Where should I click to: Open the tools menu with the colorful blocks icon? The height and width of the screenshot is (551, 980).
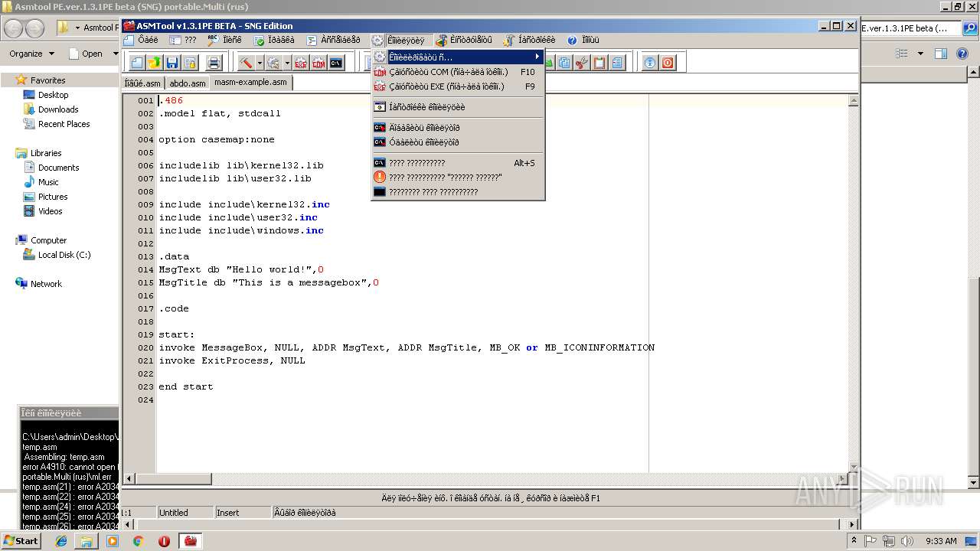pos(464,40)
